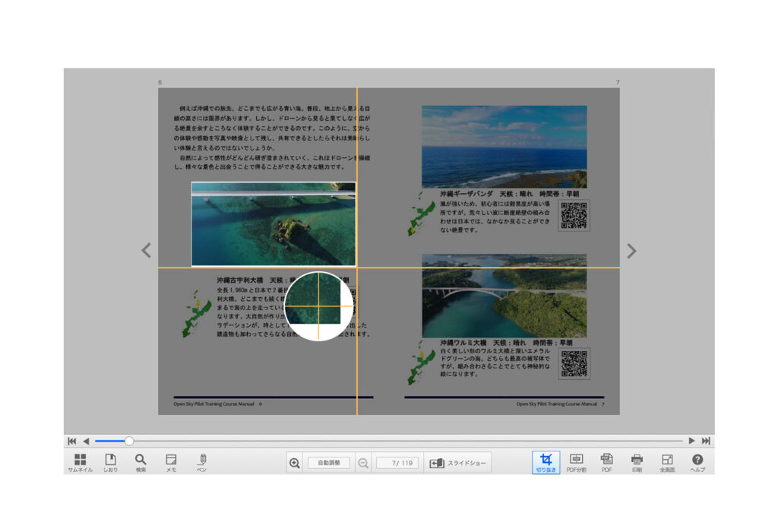The height and width of the screenshot is (532, 778).
Task: Go to previous page with left chevron
Action: 147,251
